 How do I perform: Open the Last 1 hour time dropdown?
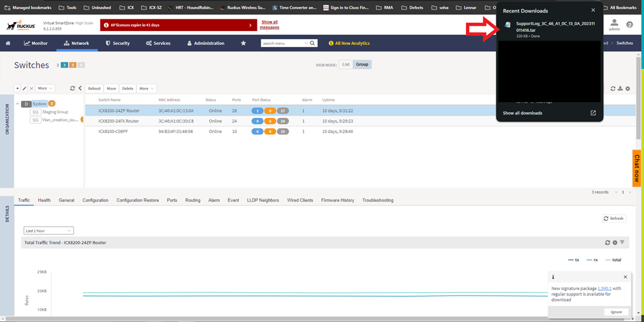click(x=48, y=231)
